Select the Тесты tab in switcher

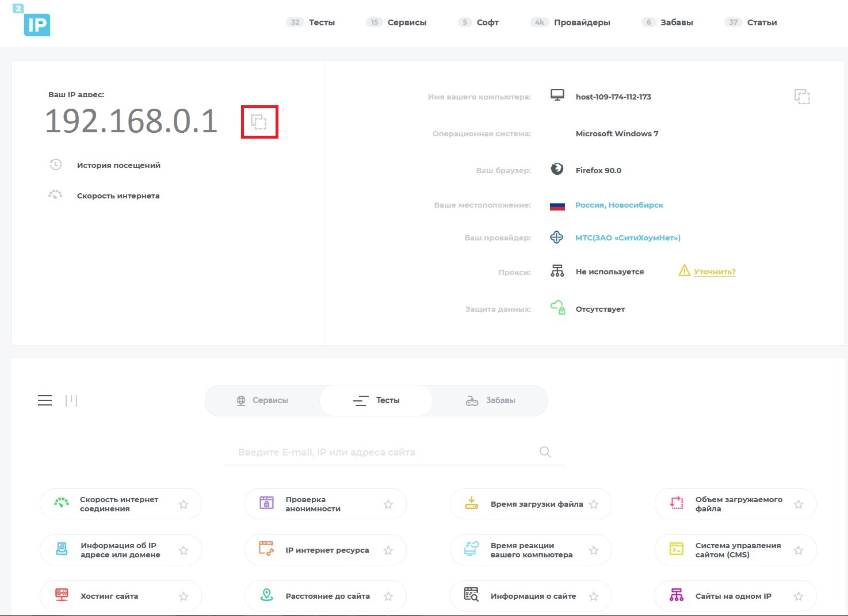376,400
